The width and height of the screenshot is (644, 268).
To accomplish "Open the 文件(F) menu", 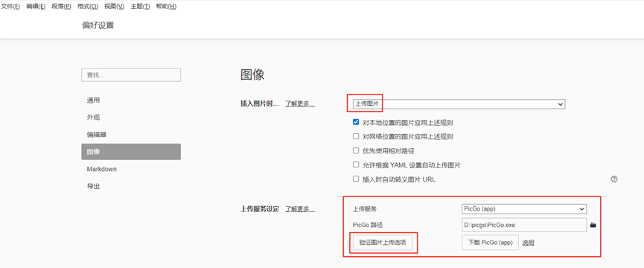I will click(11, 7).
